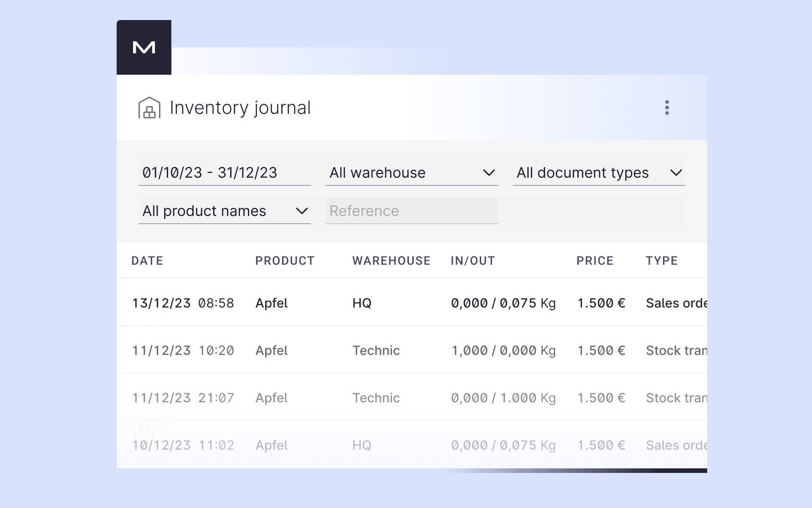The width and height of the screenshot is (812, 508).
Task: Click the IN/OUT column header
Action: (473, 261)
